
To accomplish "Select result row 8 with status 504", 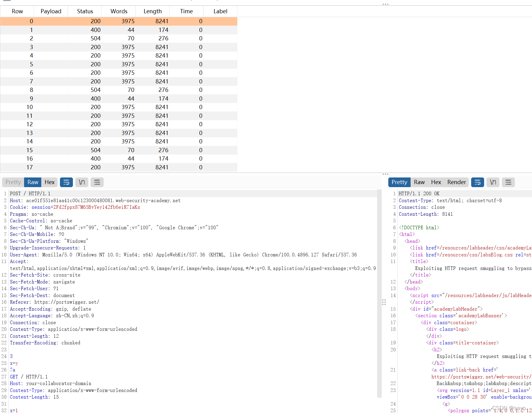I will point(119,90).
